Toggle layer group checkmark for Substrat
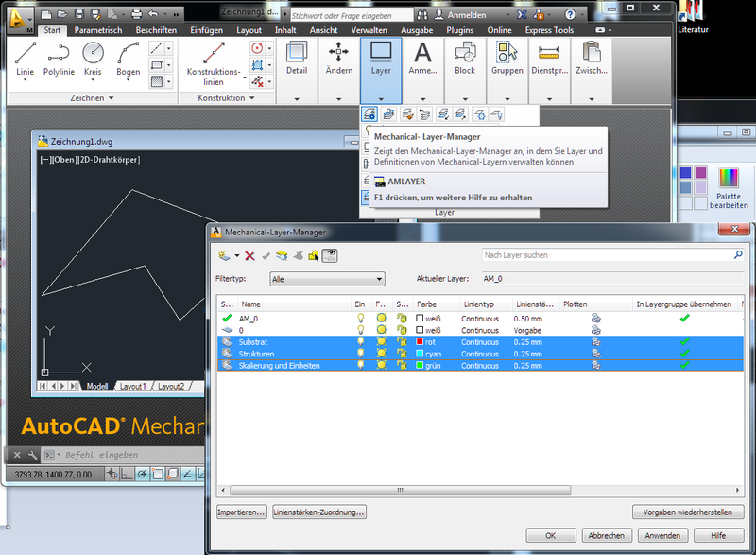Viewport: 756px width, 555px height. [684, 342]
